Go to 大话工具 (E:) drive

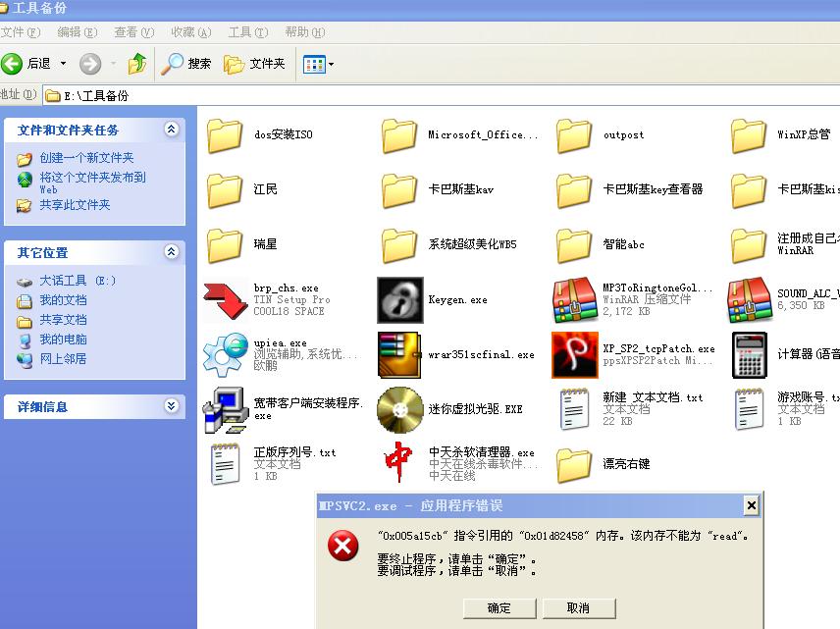click(78, 281)
